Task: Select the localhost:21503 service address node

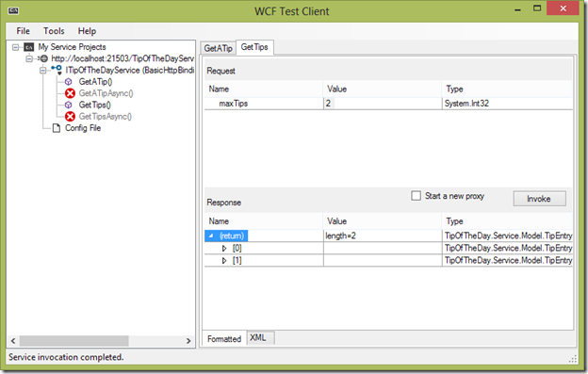Action: point(122,58)
